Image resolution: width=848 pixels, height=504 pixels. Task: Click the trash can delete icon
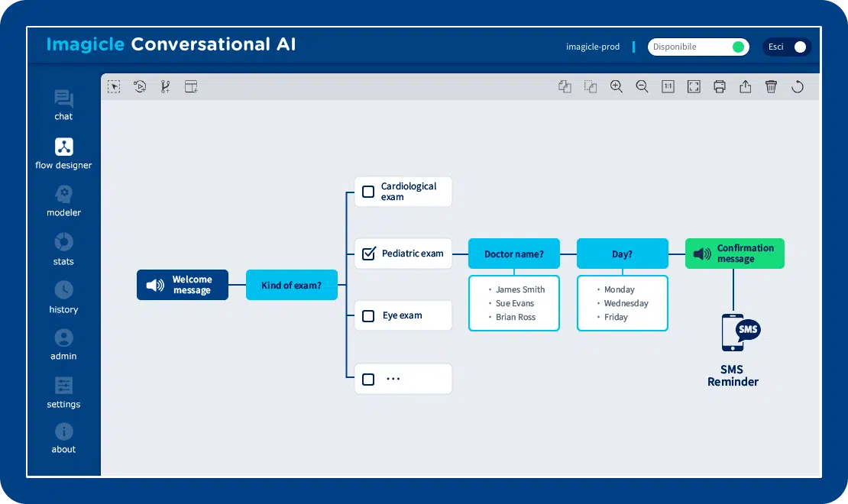[x=771, y=87]
